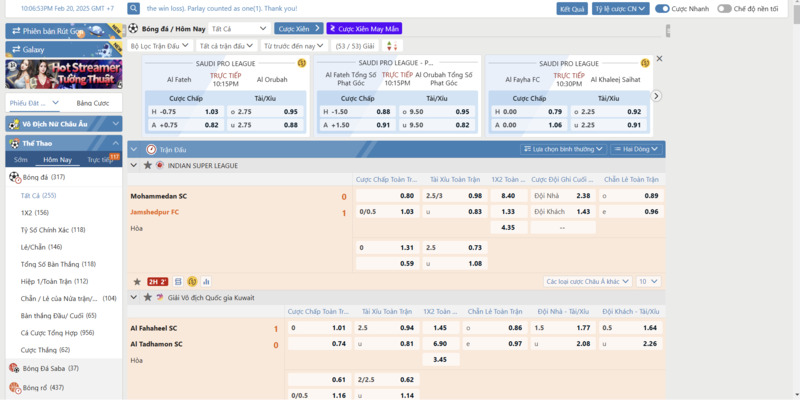Enable Chế độ nền tối dark mode
This screenshot has height=400, width=800.
pyautogui.click(x=724, y=9)
